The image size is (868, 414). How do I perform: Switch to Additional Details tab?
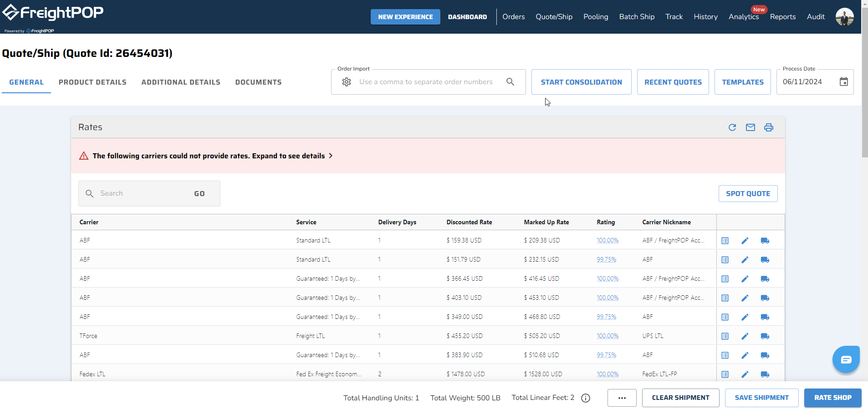click(x=181, y=82)
